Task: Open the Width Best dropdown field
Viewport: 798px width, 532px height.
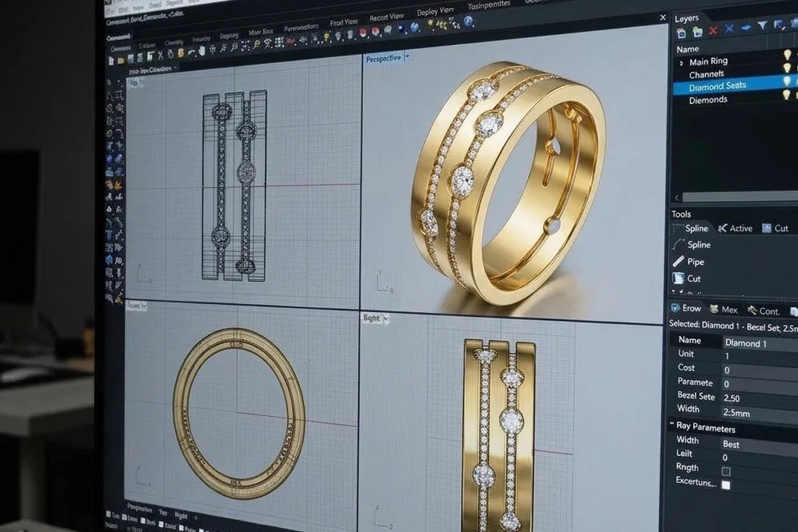Action: click(760, 445)
